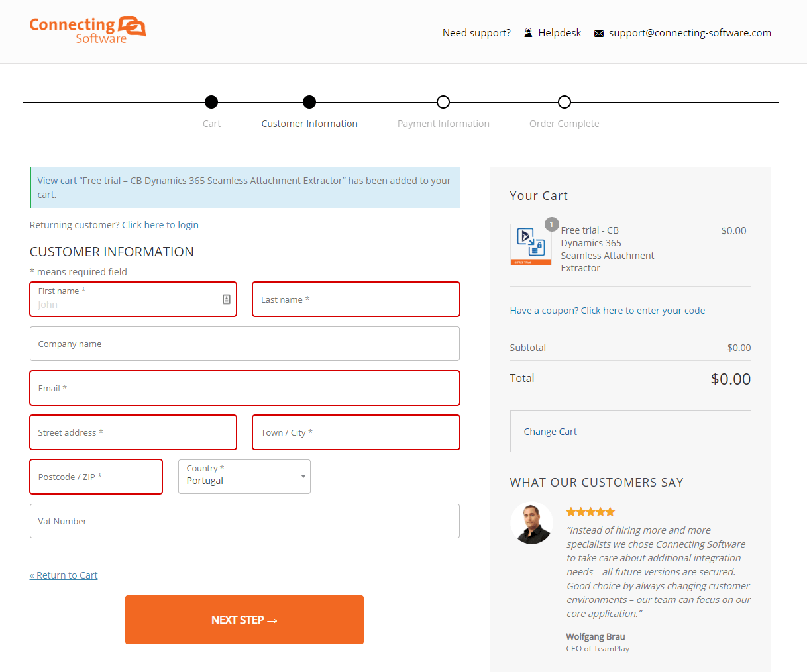This screenshot has height=672, width=807.
Task: Focus the Last name field
Action: pyautogui.click(x=356, y=299)
